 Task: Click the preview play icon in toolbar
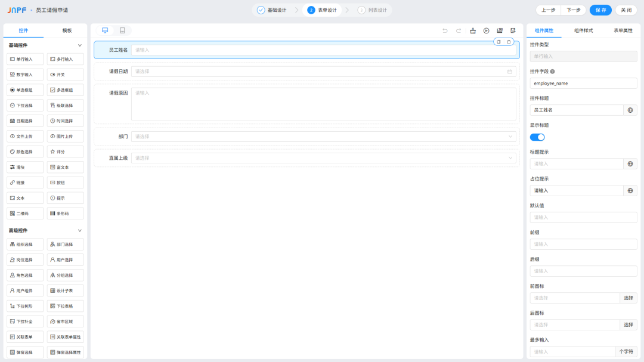487,30
